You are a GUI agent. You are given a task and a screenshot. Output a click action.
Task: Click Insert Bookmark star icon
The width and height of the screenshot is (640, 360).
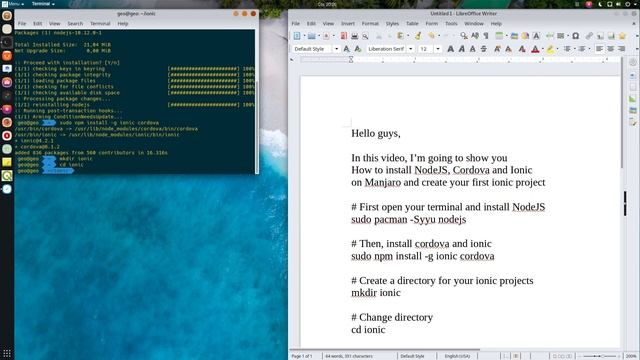[622, 36]
